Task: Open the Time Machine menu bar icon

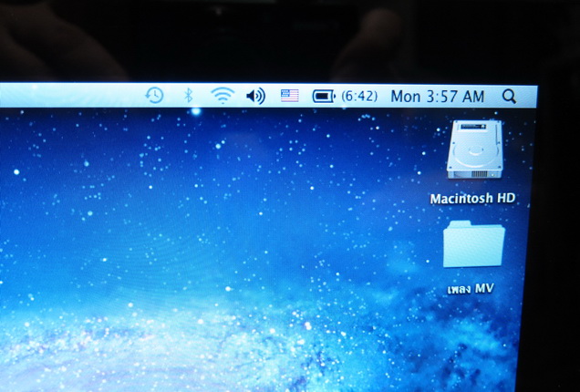Action: click(x=154, y=95)
